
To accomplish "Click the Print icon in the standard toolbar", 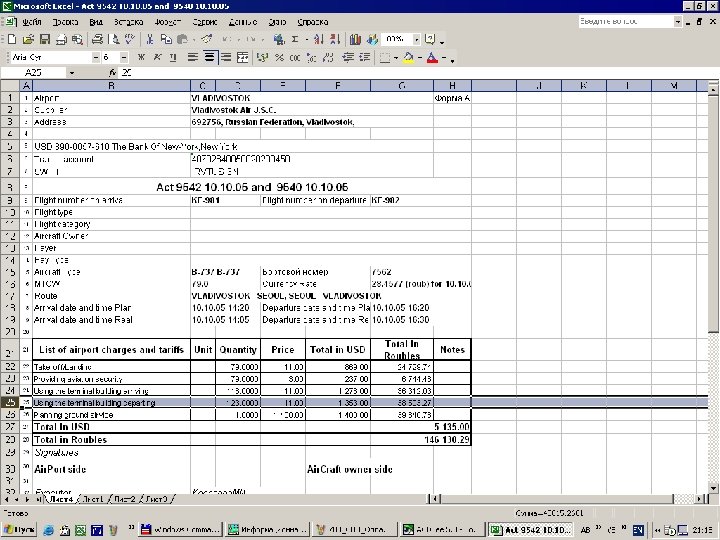I will (97, 39).
